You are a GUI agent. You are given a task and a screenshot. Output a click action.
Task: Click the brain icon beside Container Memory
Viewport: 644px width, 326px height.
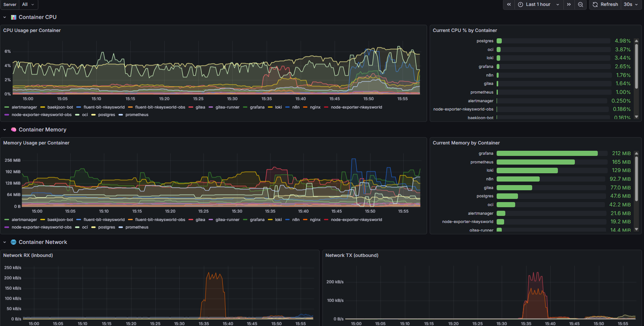point(13,130)
